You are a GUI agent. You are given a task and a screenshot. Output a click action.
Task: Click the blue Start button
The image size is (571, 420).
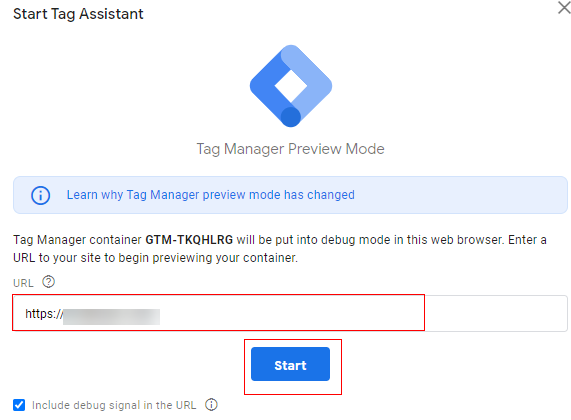[290, 364]
